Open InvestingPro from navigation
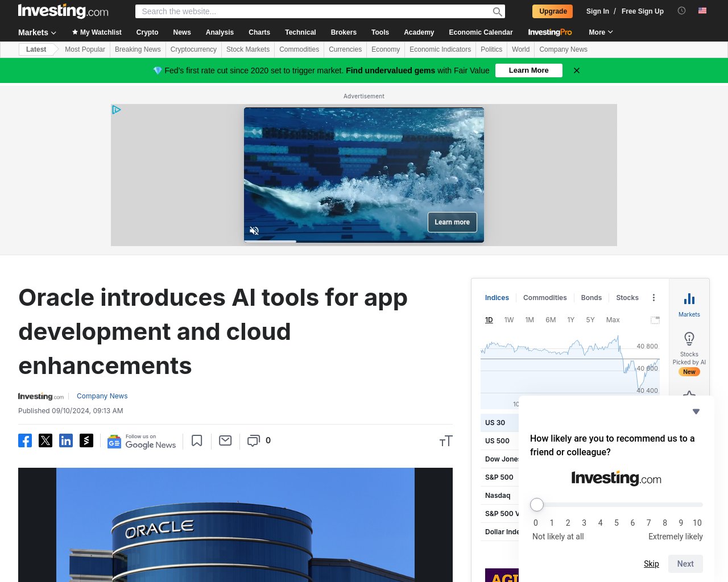 [550, 32]
